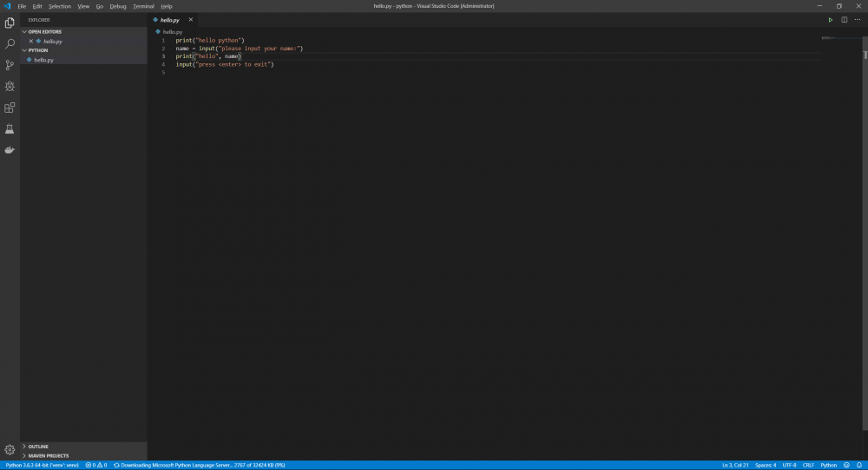Open the Manage gear icon
This screenshot has height=470, width=868.
point(10,449)
